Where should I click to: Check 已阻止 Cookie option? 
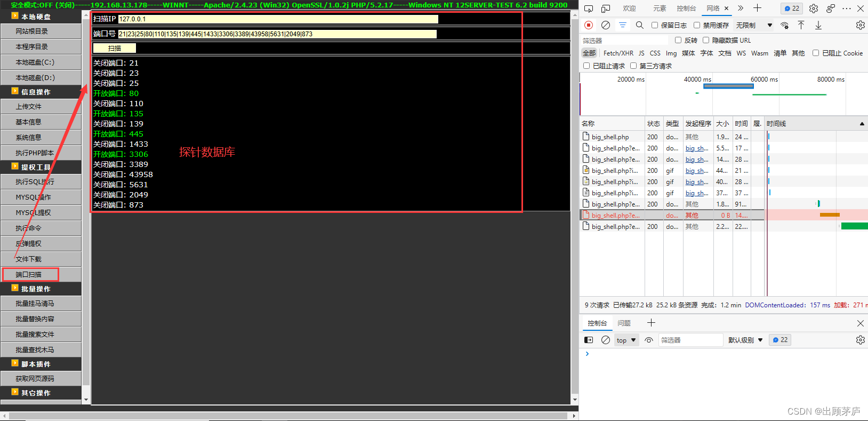[816, 53]
